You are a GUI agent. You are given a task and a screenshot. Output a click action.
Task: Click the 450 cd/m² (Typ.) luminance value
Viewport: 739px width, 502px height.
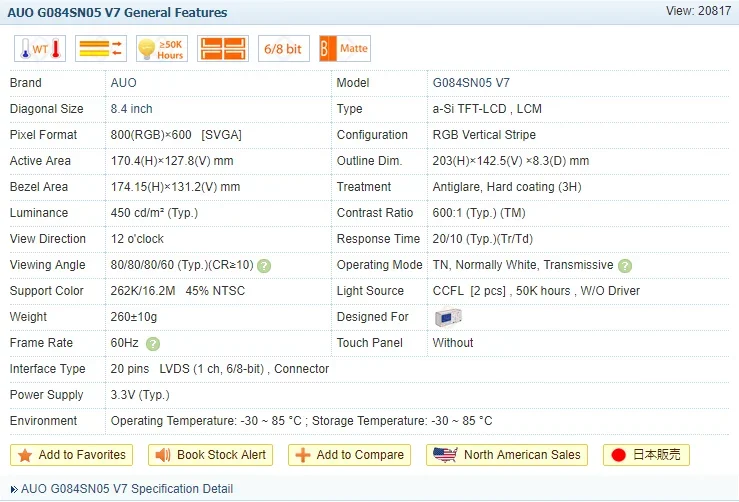[154, 213]
